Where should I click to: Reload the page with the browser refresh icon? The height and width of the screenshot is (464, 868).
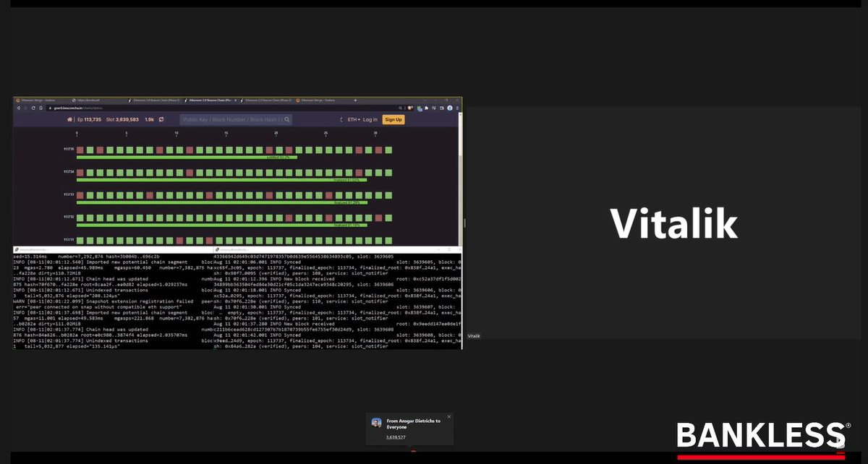click(x=33, y=108)
